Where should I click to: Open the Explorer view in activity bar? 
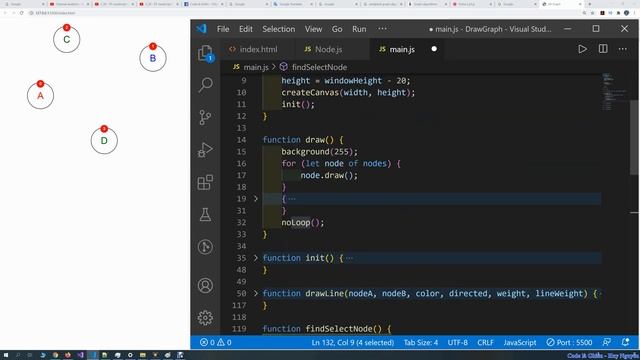point(205,53)
